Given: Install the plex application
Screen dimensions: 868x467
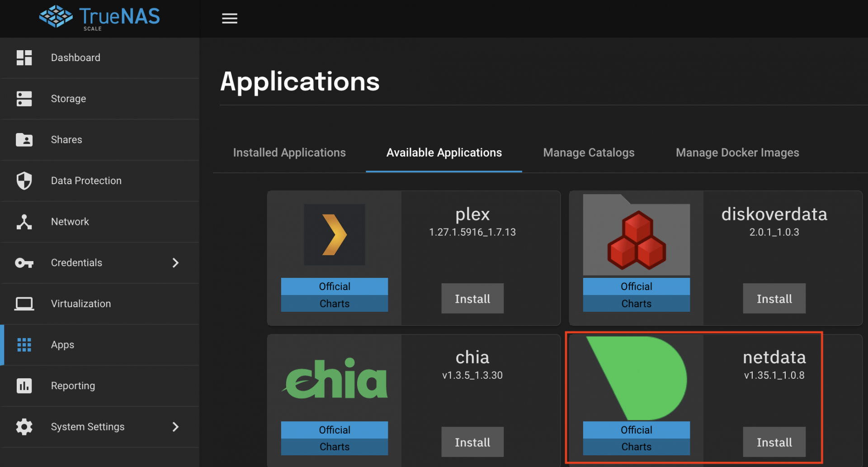Looking at the screenshot, I should (x=472, y=299).
